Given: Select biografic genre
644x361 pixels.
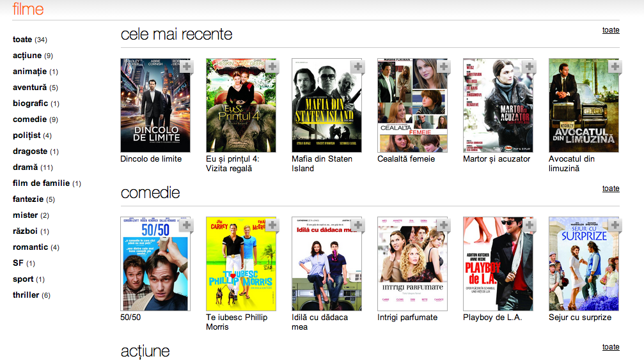Looking at the screenshot, I should pyautogui.click(x=36, y=104).
